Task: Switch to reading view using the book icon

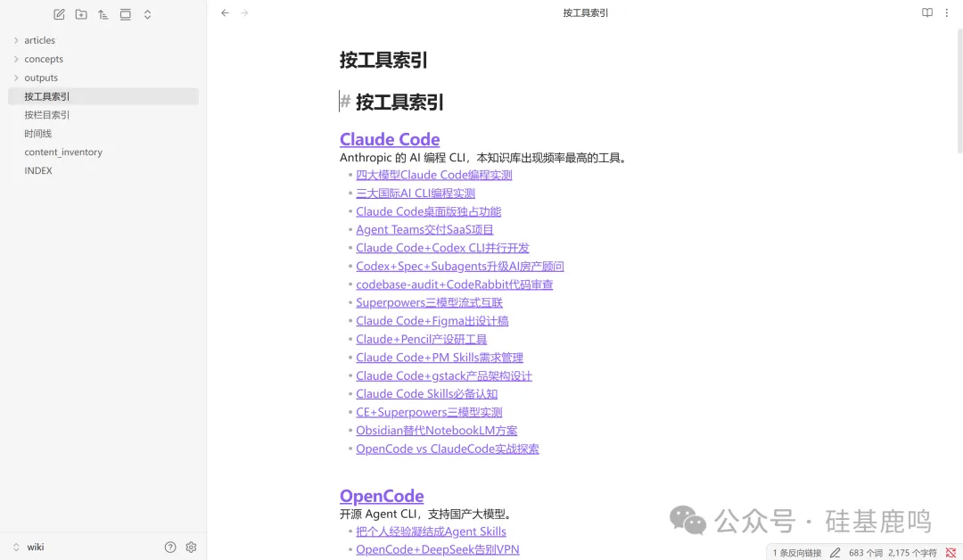Action: coord(927,12)
